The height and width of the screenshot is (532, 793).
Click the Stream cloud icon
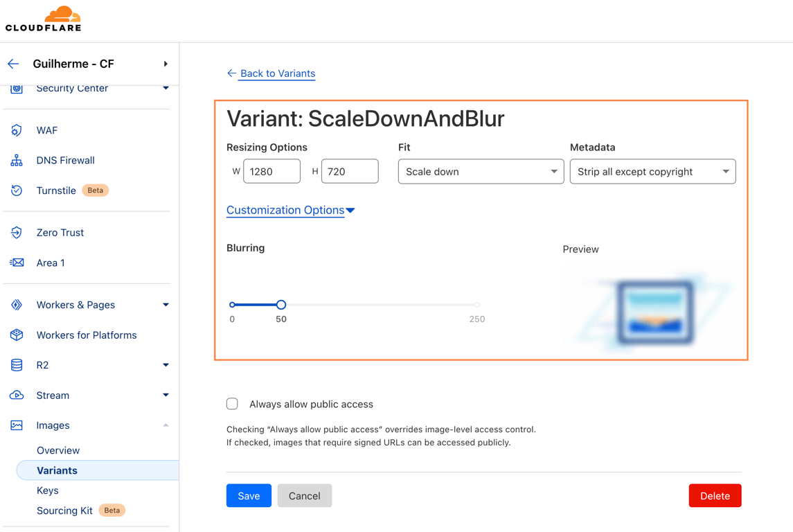pos(17,396)
